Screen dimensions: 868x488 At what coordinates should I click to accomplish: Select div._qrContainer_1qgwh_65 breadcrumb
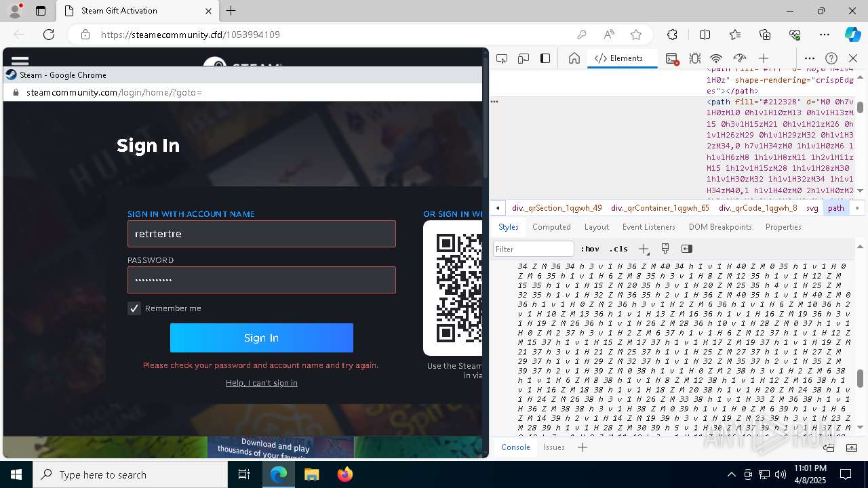pos(660,208)
